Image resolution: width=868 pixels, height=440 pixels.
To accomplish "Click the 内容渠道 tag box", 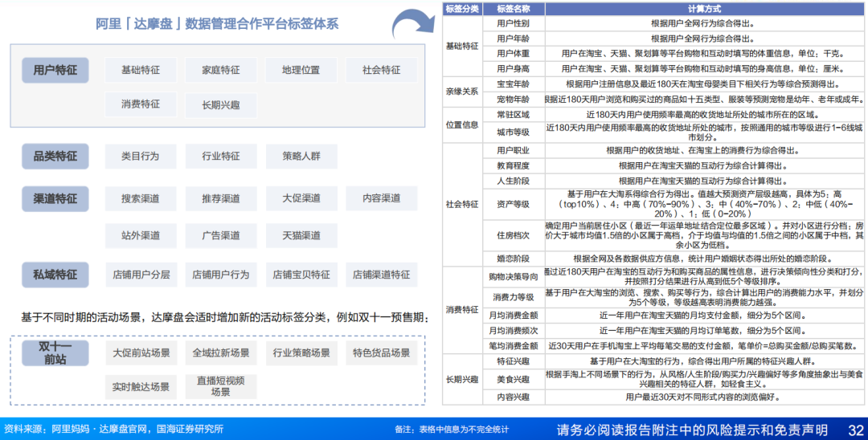I will (x=382, y=198).
